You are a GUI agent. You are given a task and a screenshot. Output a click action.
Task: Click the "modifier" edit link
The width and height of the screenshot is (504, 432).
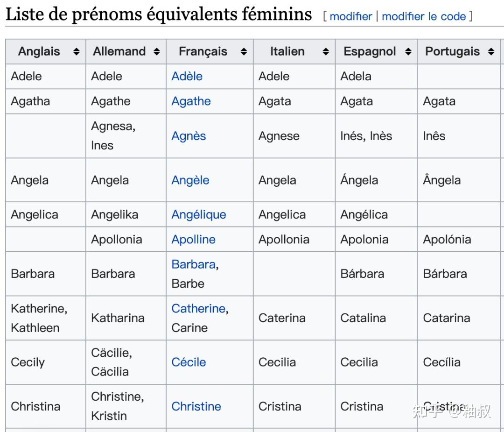click(x=352, y=16)
